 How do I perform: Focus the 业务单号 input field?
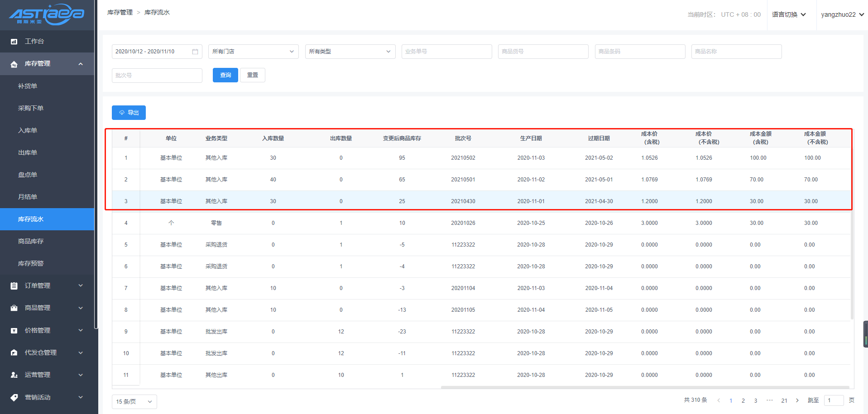(x=446, y=52)
